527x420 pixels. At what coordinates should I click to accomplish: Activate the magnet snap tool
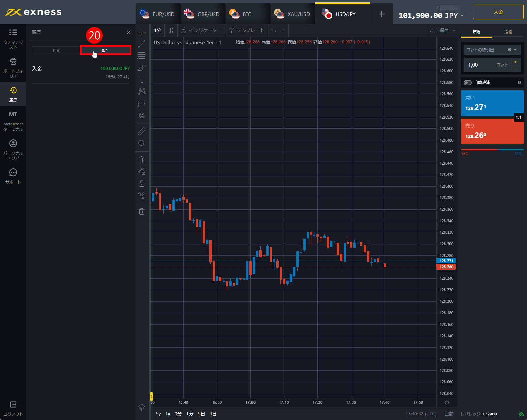point(142,159)
